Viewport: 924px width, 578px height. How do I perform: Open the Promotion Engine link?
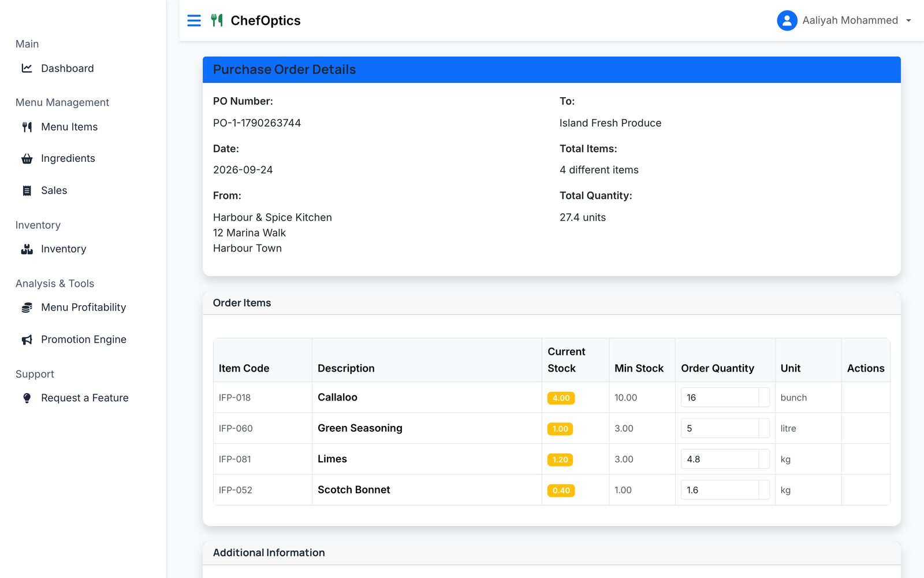click(83, 339)
